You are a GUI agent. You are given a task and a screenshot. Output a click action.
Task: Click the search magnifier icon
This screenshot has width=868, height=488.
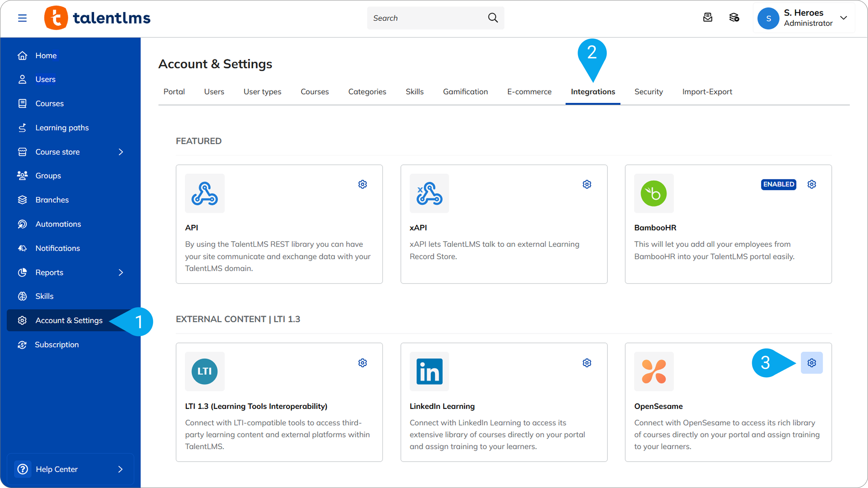(493, 18)
